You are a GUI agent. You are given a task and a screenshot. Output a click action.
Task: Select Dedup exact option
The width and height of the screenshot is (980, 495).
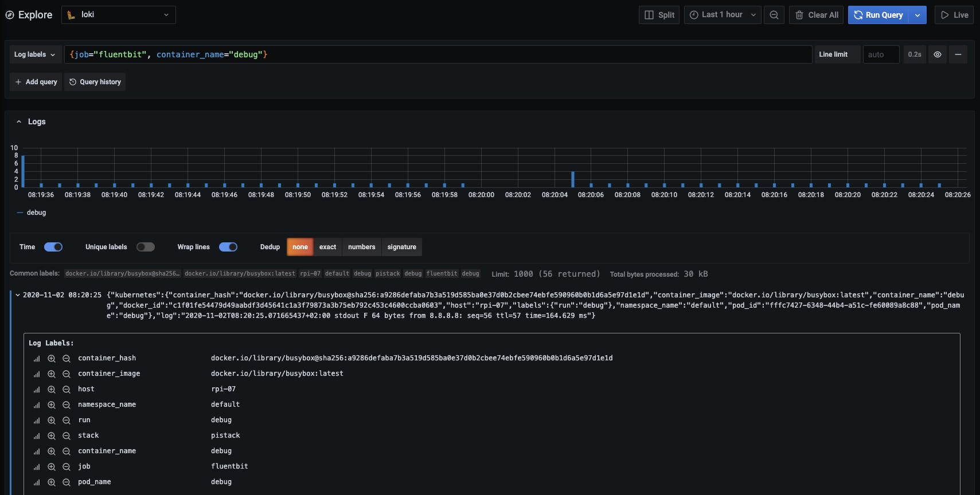(x=327, y=247)
